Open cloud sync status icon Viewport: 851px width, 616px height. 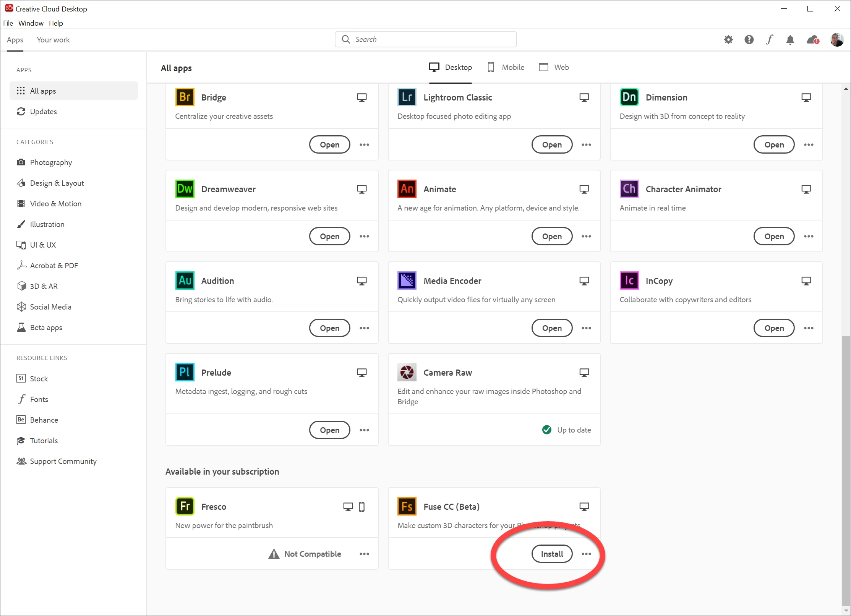812,40
